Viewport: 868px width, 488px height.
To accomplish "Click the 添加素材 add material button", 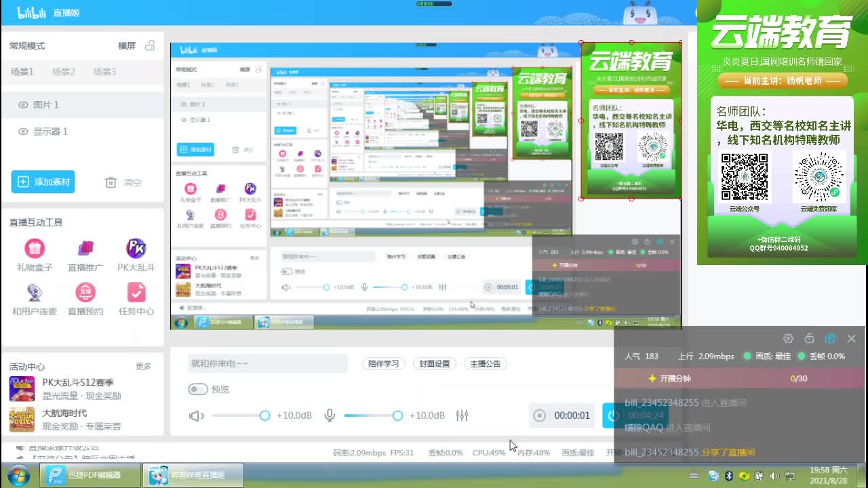I will [43, 182].
